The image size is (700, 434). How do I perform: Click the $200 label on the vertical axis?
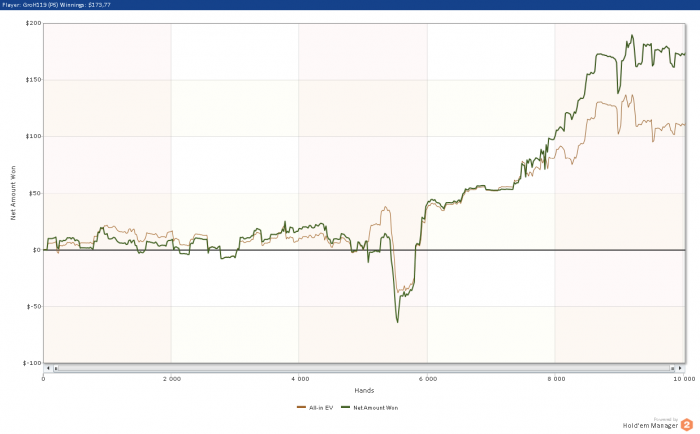click(x=33, y=23)
